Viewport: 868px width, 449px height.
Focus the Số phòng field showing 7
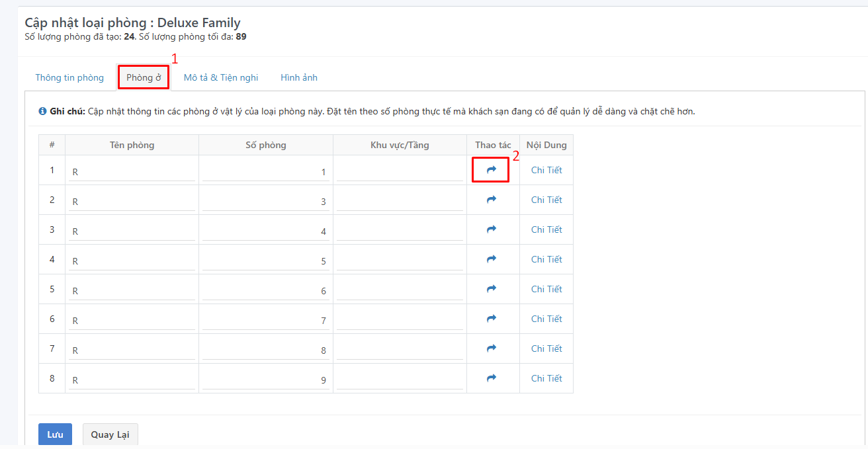(x=266, y=320)
